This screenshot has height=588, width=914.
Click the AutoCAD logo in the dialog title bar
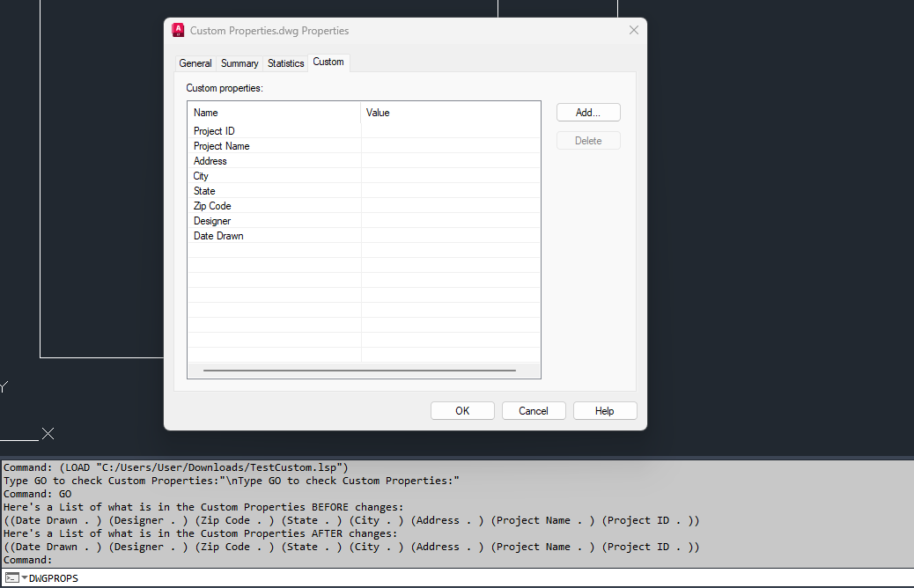178,29
